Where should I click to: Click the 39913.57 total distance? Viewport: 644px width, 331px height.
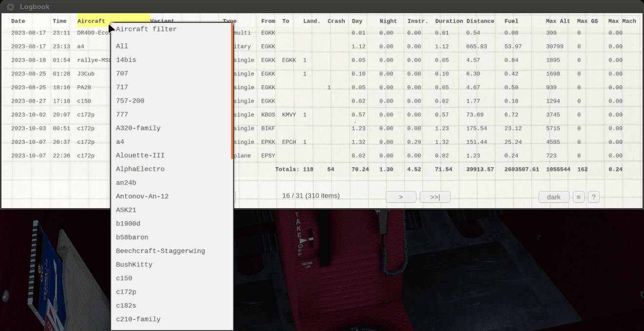[480, 169]
